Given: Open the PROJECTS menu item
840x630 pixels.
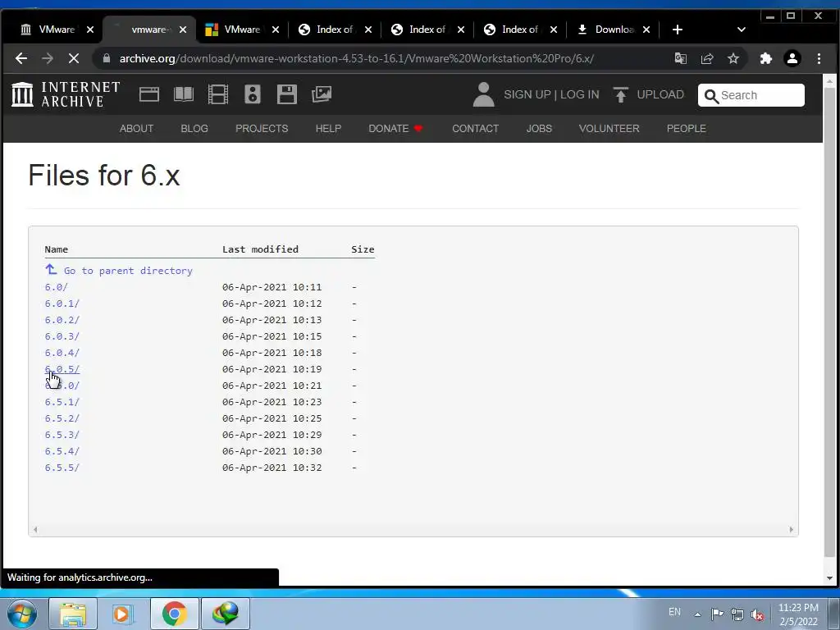Looking at the screenshot, I should (262, 129).
